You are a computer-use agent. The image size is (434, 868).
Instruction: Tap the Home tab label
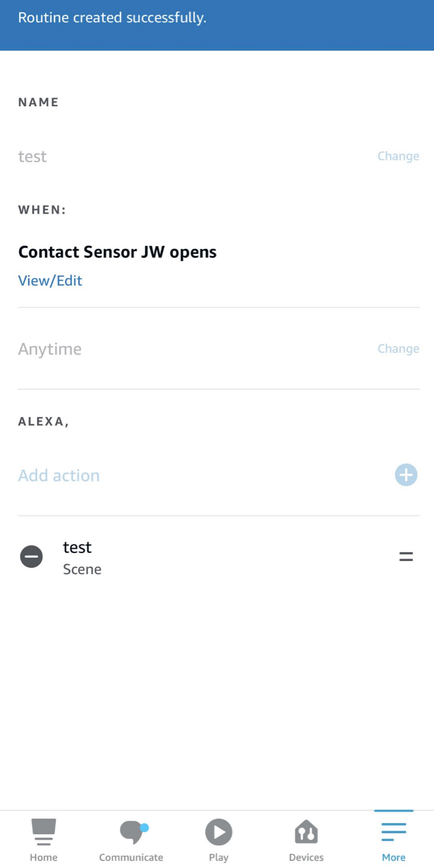(43, 858)
